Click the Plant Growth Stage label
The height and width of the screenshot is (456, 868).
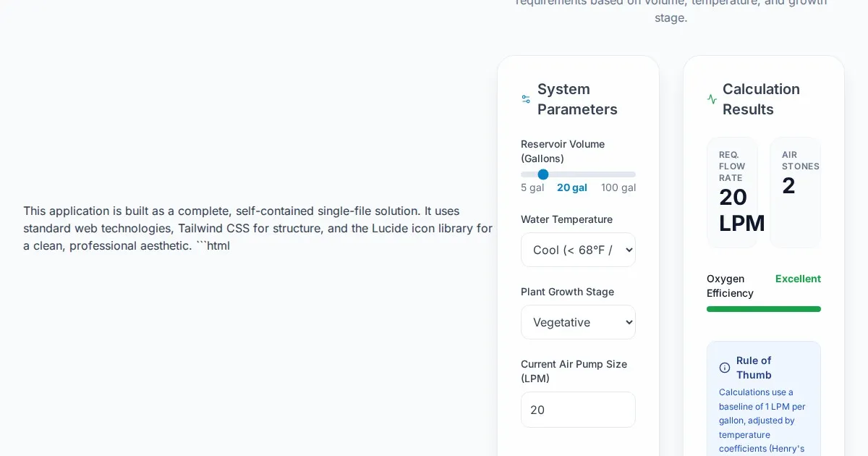click(567, 292)
